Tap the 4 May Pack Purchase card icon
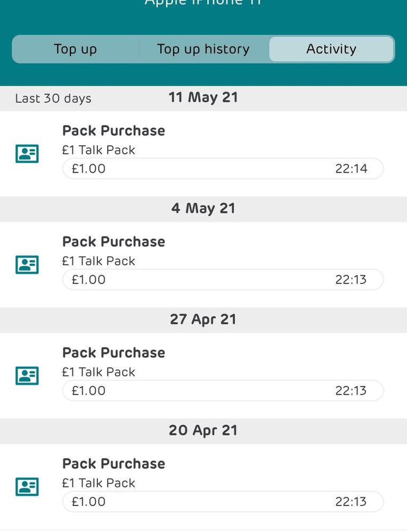The image size is (407, 532). [27, 265]
